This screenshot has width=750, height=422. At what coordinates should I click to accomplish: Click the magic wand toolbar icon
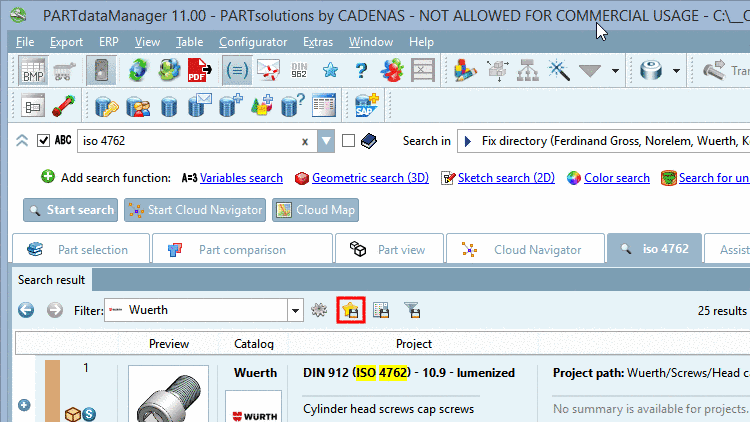558,71
